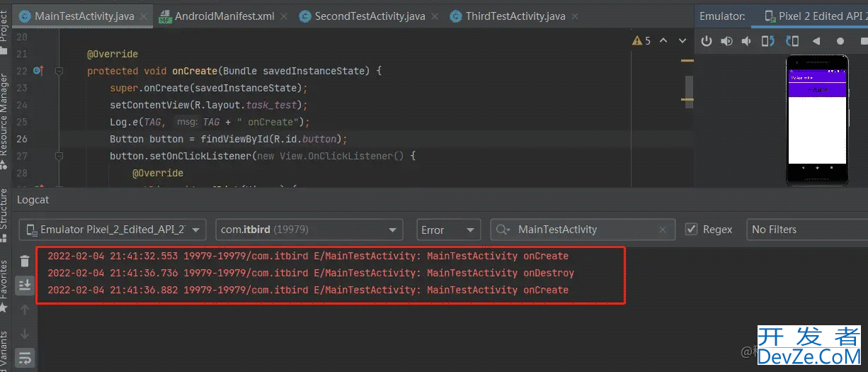Click the first log line at 21:41:32.553
Image resolution: width=868 pixels, height=372 pixels.
(x=308, y=256)
